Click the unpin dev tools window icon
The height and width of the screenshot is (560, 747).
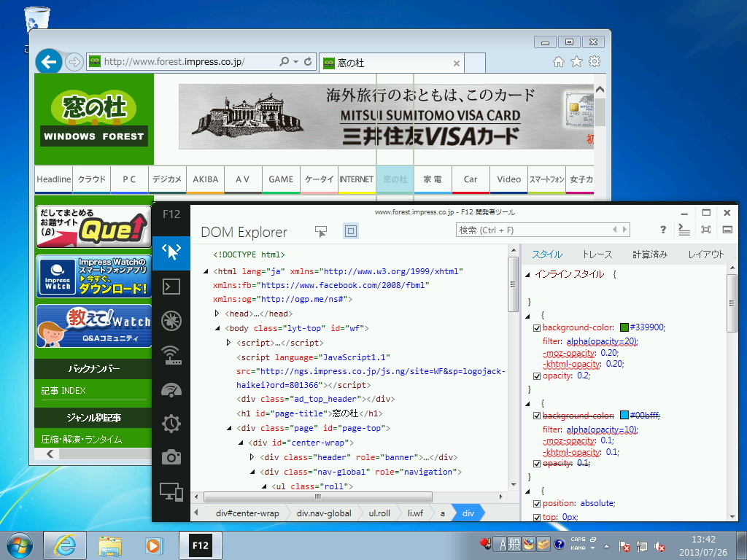(x=706, y=230)
